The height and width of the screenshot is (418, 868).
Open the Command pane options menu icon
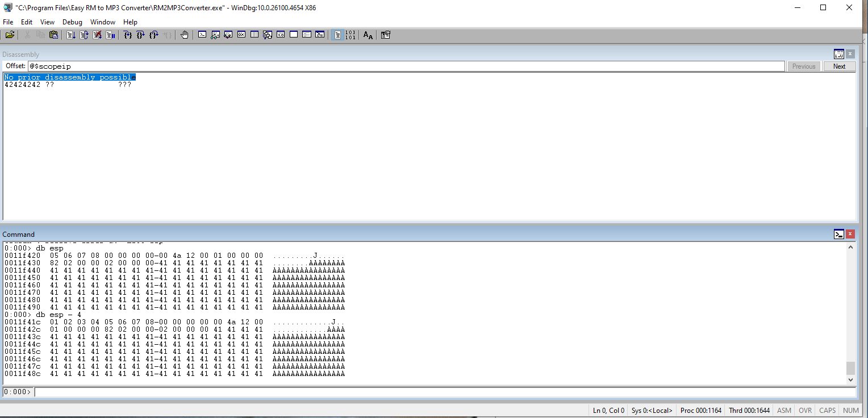[838, 234]
